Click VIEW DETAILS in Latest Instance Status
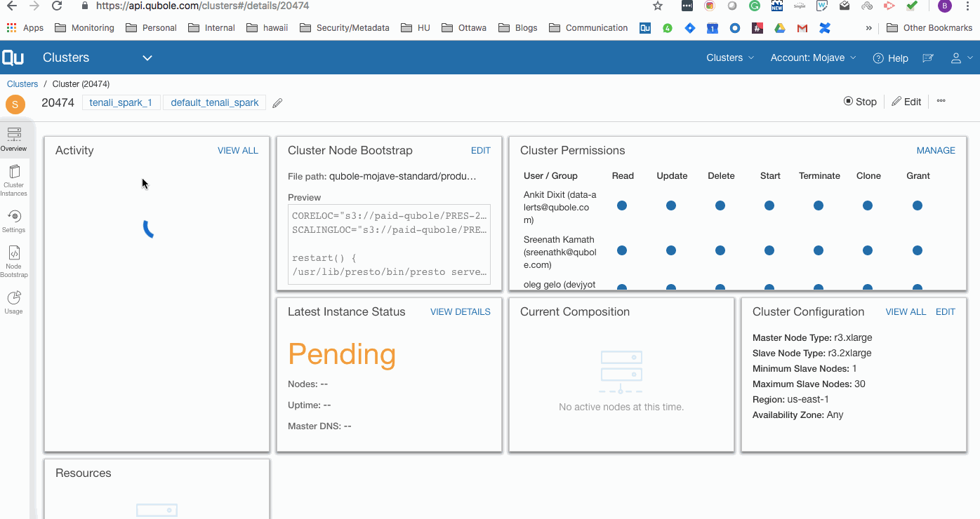The height and width of the screenshot is (519, 980). point(461,312)
